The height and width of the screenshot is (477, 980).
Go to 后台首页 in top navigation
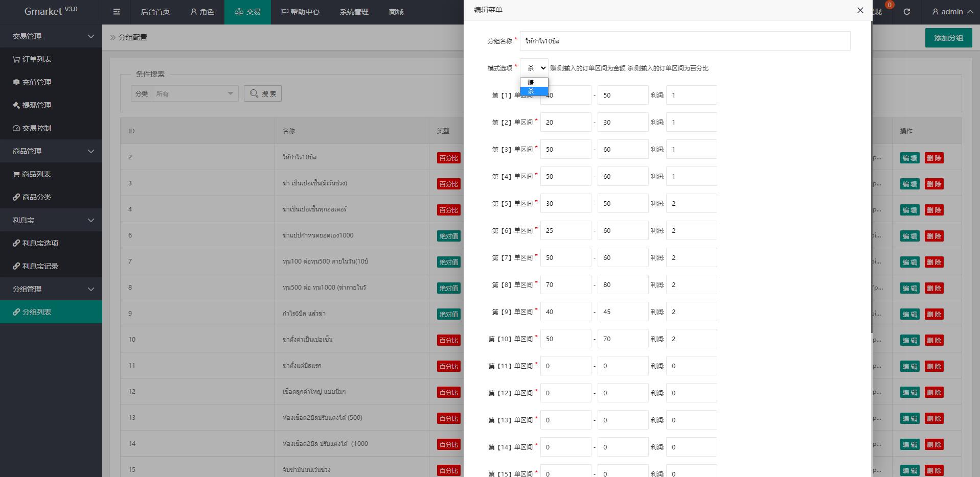[155, 12]
